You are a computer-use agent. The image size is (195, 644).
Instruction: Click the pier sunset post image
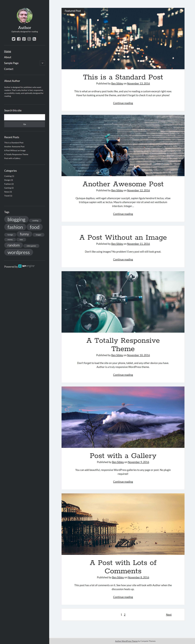coord(123,524)
